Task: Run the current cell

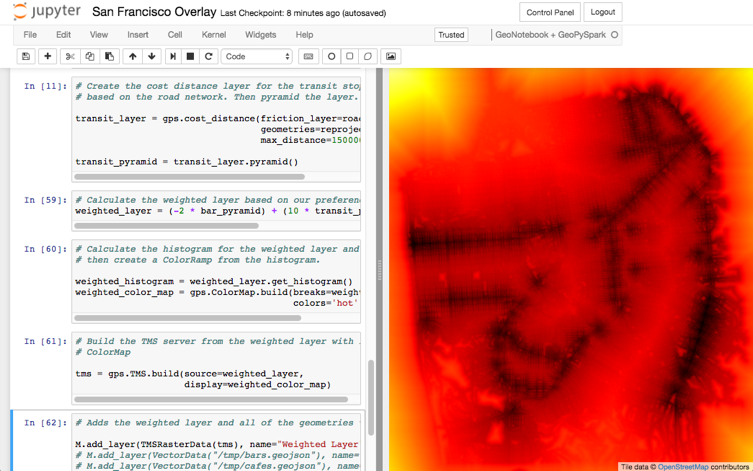Action: 173,57
